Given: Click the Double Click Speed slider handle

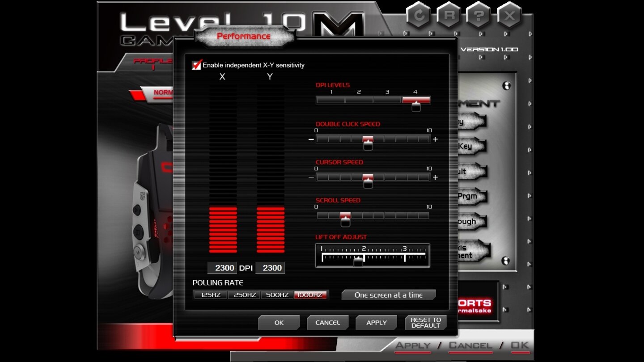Looking at the screenshot, I should click(368, 145).
